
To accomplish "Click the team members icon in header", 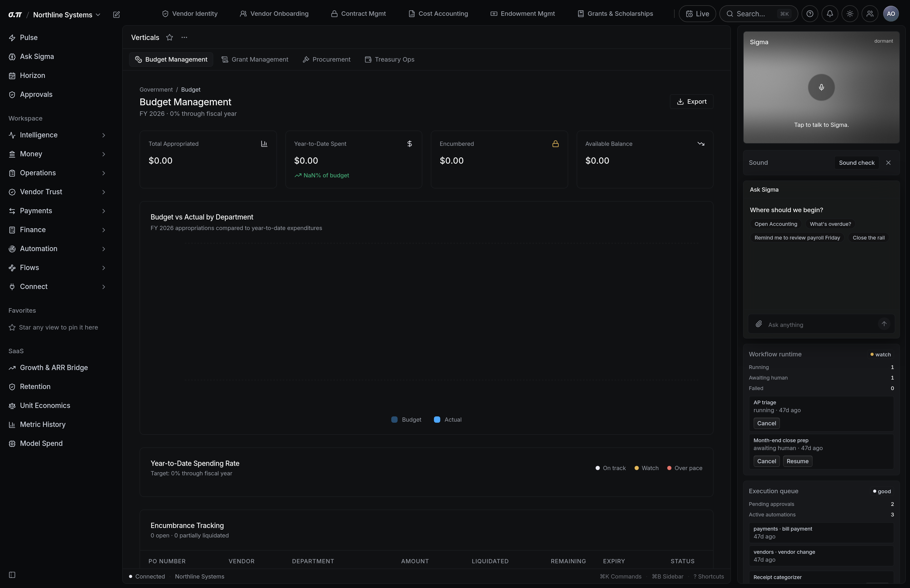I will click(870, 14).
